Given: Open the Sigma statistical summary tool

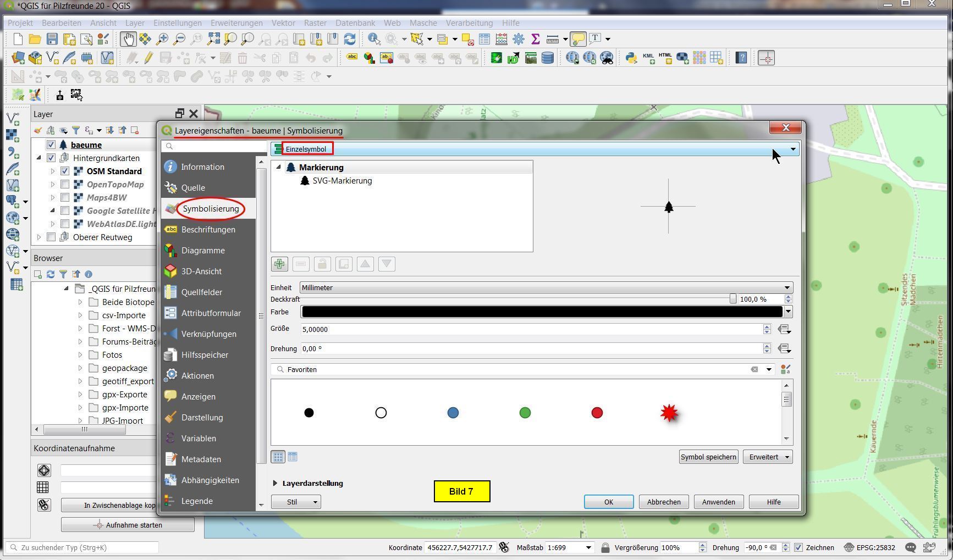Looking at the screenshot, I should tap(535, 39).
